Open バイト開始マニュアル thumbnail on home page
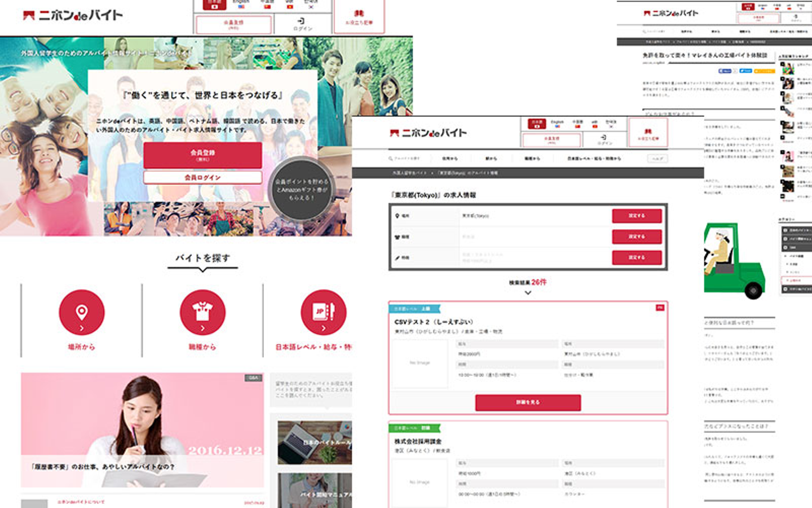The image size is (812, 508). click(x=315, y=491)
